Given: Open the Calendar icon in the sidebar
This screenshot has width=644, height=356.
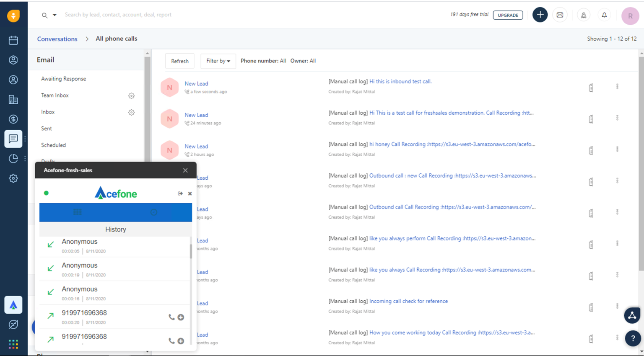Looking at the screenshot, I should tap(13, 41).
